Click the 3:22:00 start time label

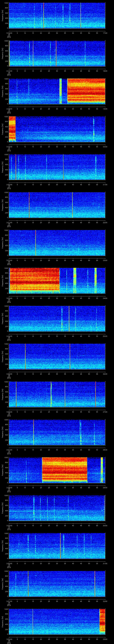coord(9,260)
